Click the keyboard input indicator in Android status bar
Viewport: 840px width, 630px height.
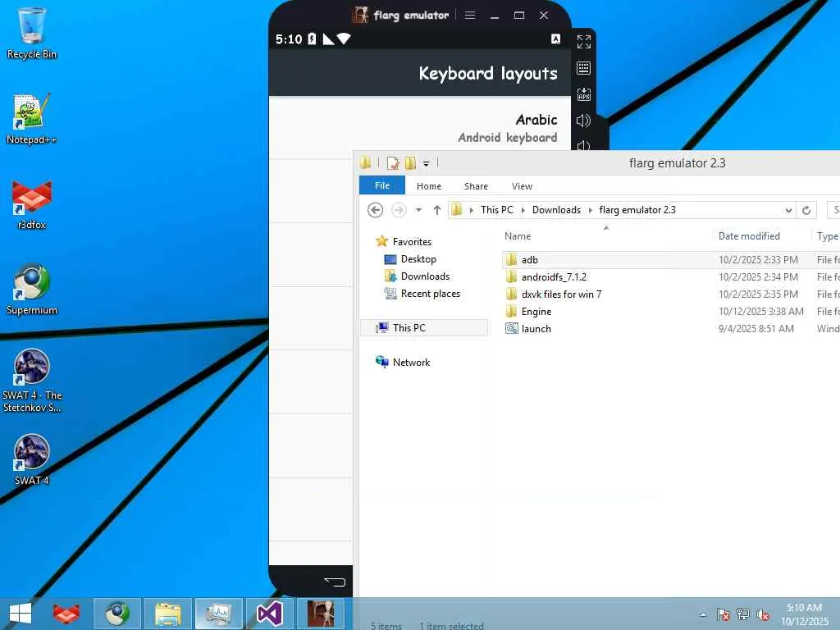(555, 39)
